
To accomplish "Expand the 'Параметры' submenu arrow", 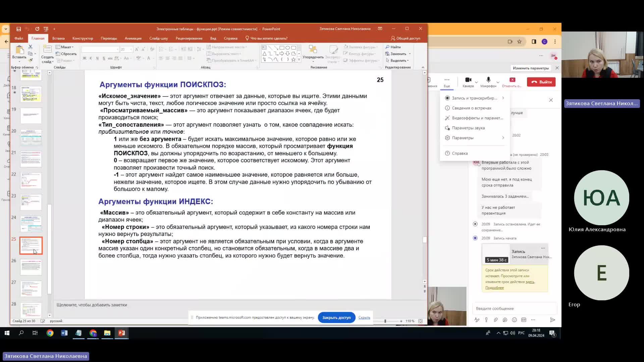I will (503, 138).
